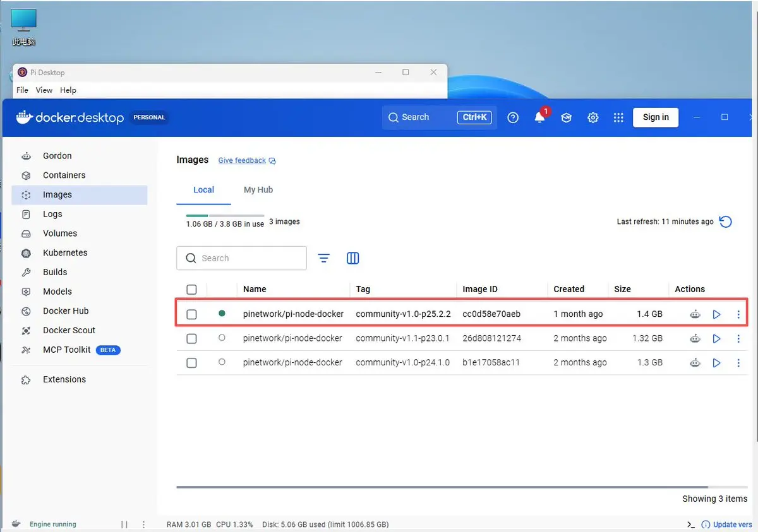Run the community-v1.1-p23.0.1 image
The height and width of the screenshot is (532, 758).
(x=716, y=339)
